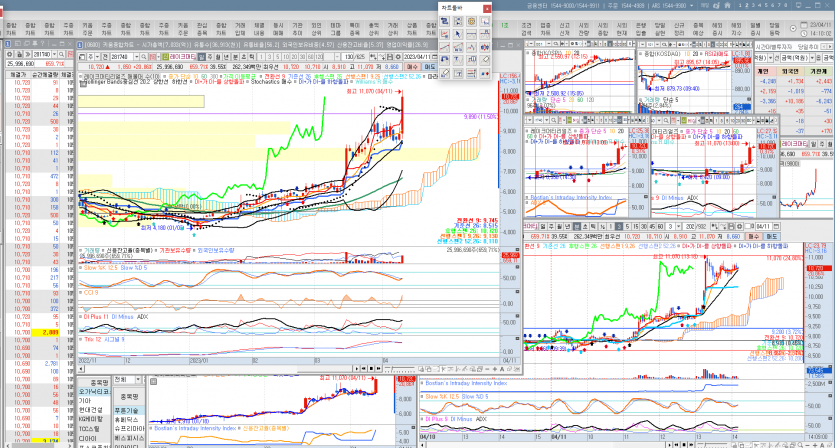
Task: Open the round dropdown button beside the date clock
Action: point(793,28)
